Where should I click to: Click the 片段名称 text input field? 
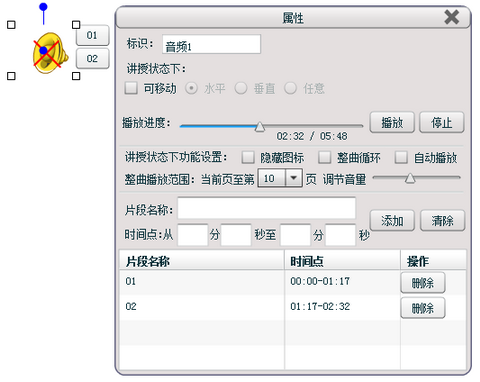point(267,208)
